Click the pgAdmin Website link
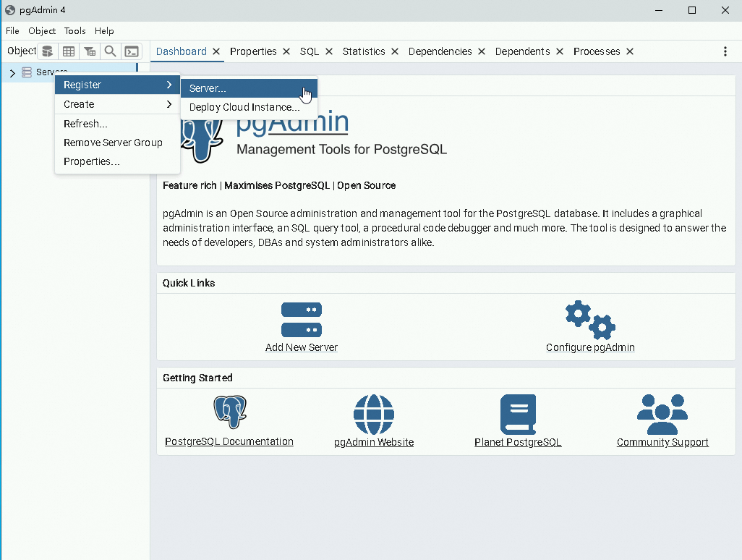Image resolution: width=742 pixels, height=560 pixels. pos(374,442)
